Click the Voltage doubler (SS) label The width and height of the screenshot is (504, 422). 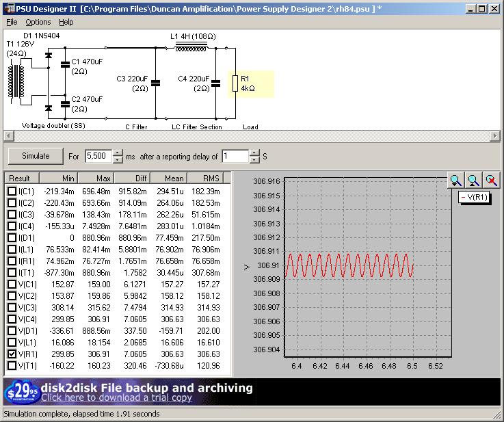53,126
